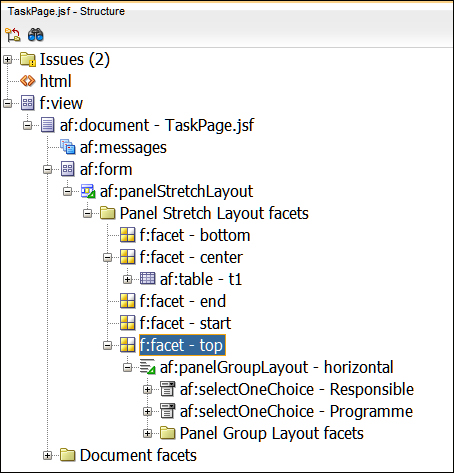This screenshot has height=473, width=454.
Task: Expand the af:table - t1 node
Action: 127,279
